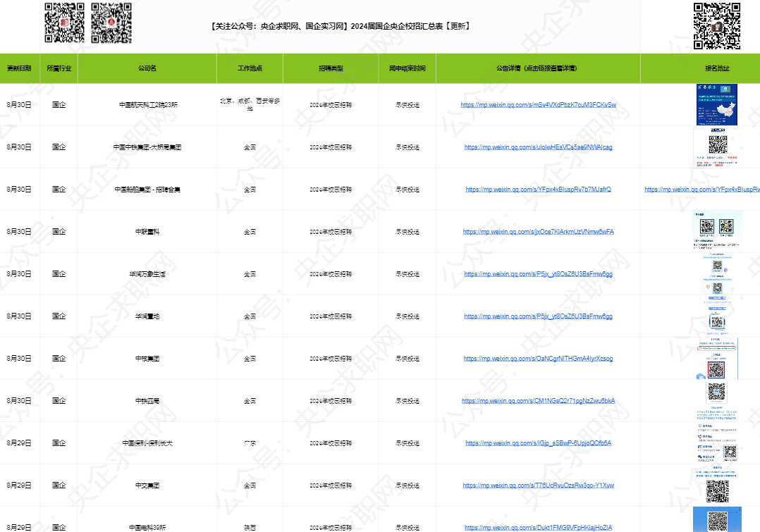This screenshot has width=760, height=532.
Task: Select the title text 2024届国企央企校招汇总表
Action: [x=397, y=26]
